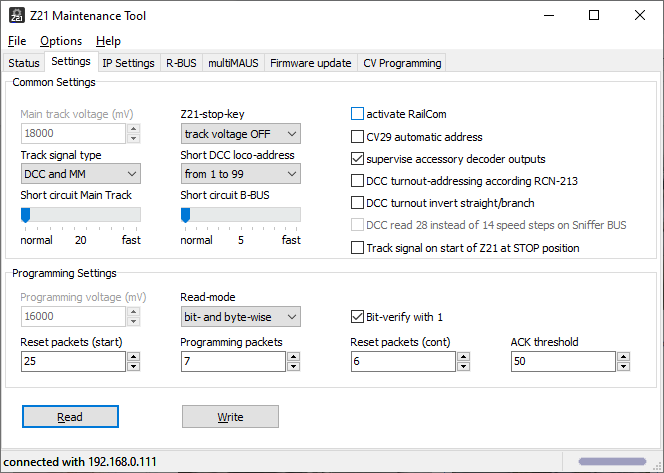This screenshot has width=664, height=473.
Task: Click the Read button
Action: click(x=70, y=417)
